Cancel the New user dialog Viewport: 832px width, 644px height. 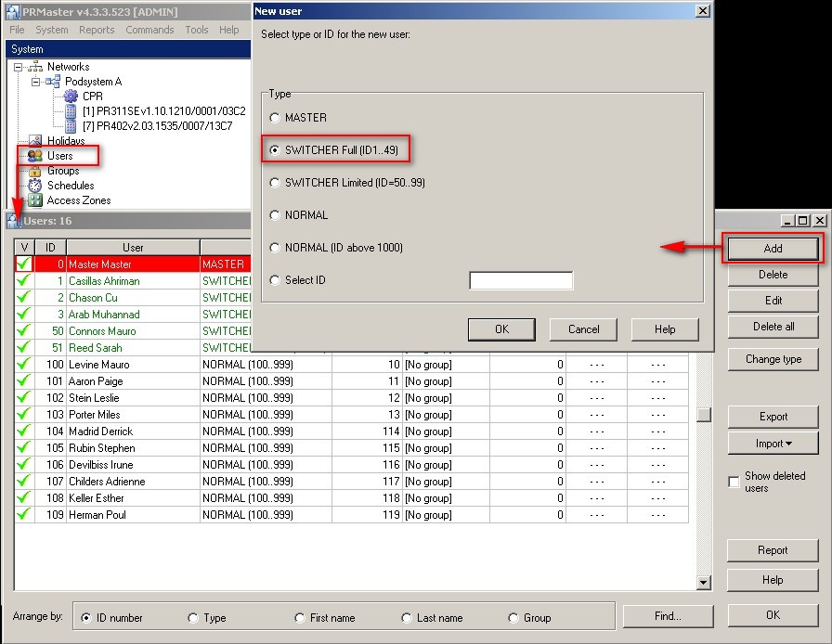pos(584,329)
